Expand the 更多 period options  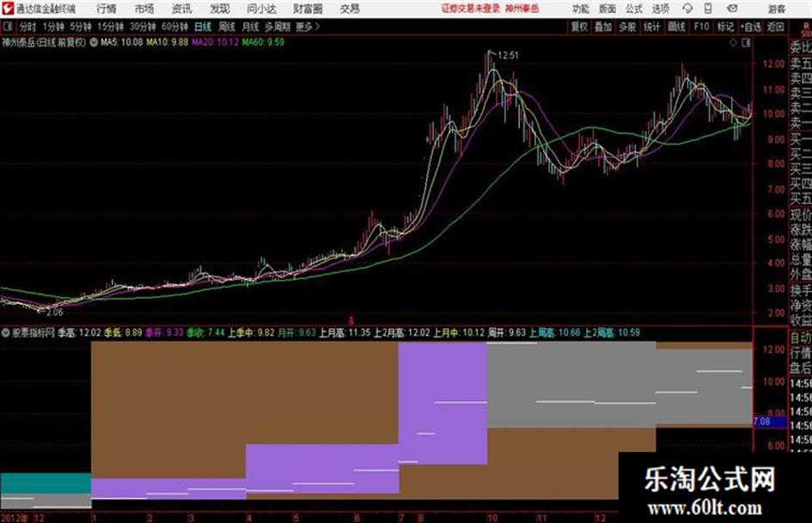(308, 27)
